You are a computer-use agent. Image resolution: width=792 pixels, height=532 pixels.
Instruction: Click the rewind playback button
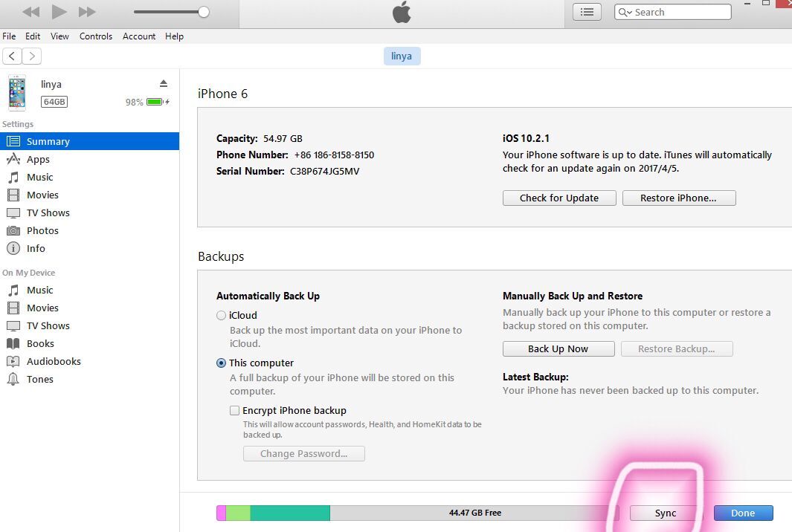coord(31,12)
